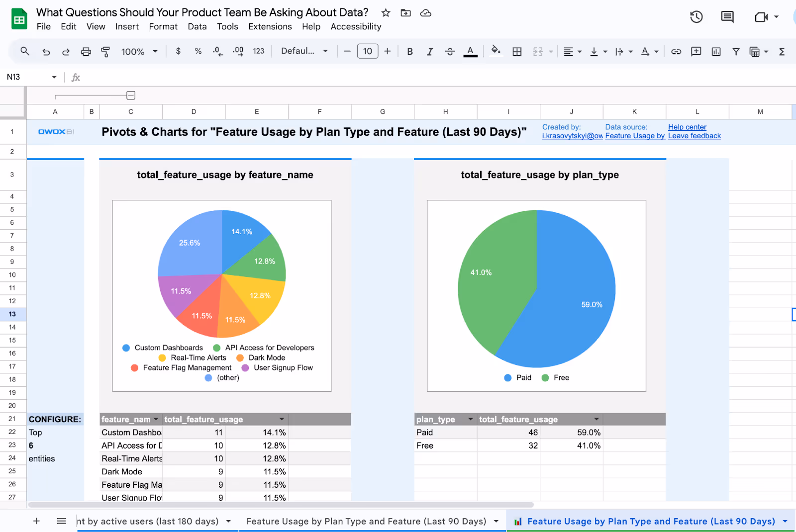Open Functions sigma icon

tap(782, 51)
